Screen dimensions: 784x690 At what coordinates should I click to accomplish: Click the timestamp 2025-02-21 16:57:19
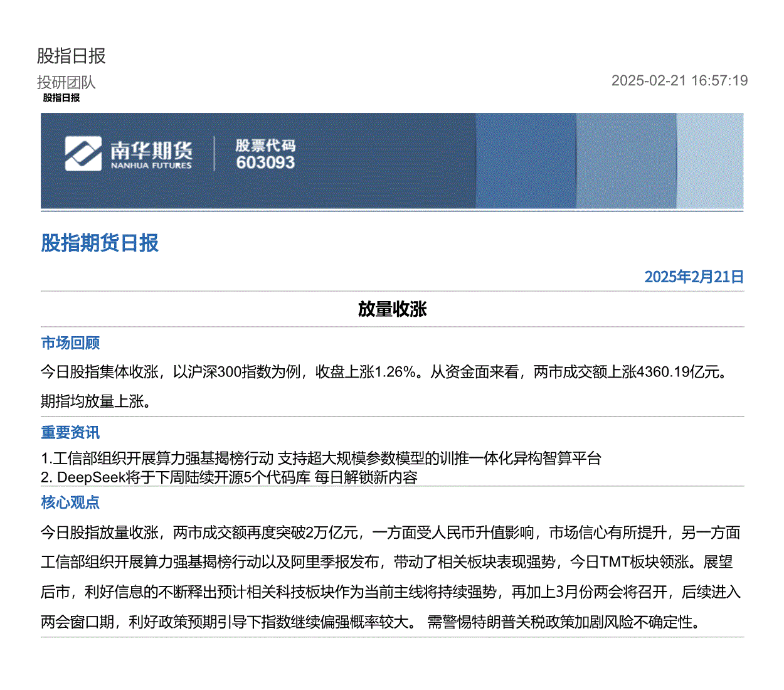tap(679, 81)
